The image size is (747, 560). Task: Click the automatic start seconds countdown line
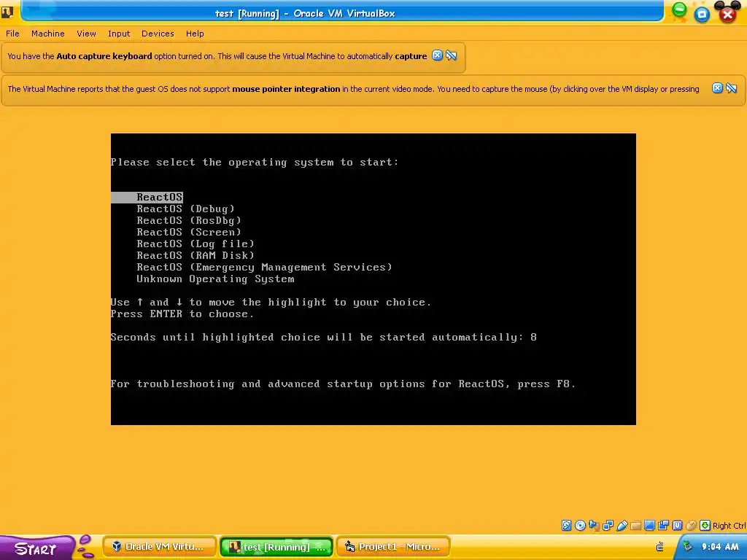324,337
